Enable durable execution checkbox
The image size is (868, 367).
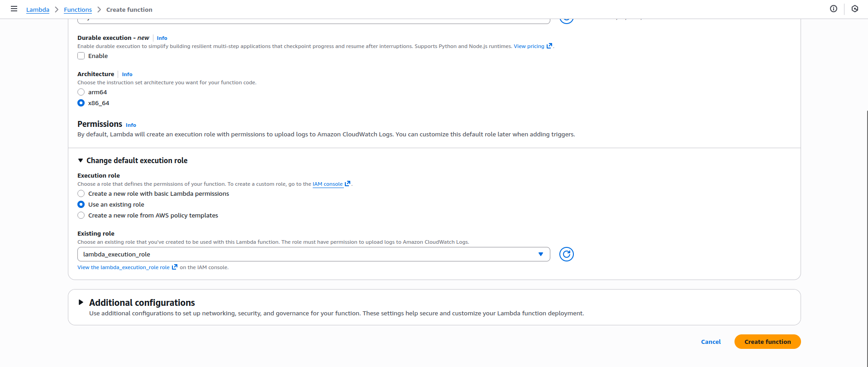(x=81, y=56)
